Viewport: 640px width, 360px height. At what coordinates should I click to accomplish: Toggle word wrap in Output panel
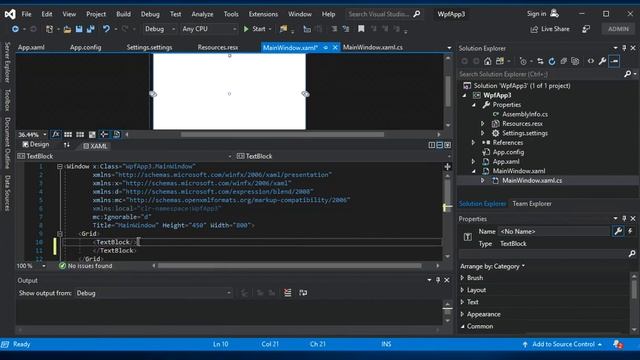tap(303, 293)
